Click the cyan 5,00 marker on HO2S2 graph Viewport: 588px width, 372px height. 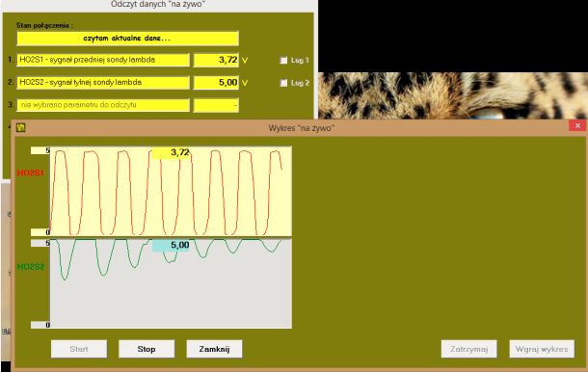coord(171,245)
